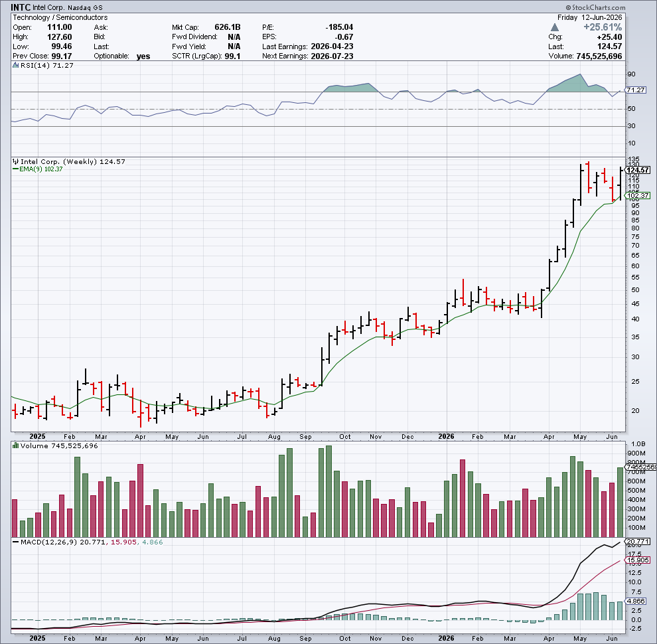Click the 'Technology / Semiconductors' sector label
The image size is (657, 644).
tap(60, 17)
